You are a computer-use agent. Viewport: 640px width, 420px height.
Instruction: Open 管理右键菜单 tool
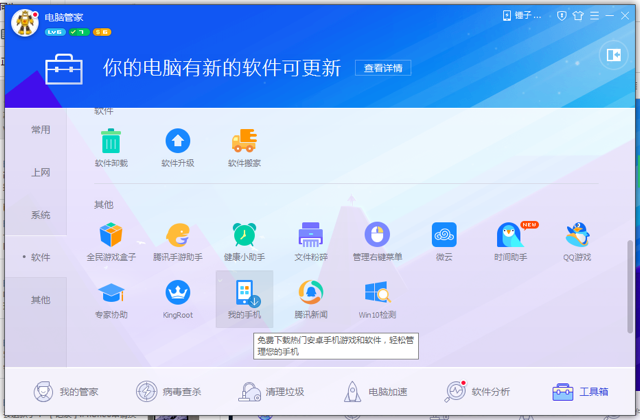click(x=377, y=242)
